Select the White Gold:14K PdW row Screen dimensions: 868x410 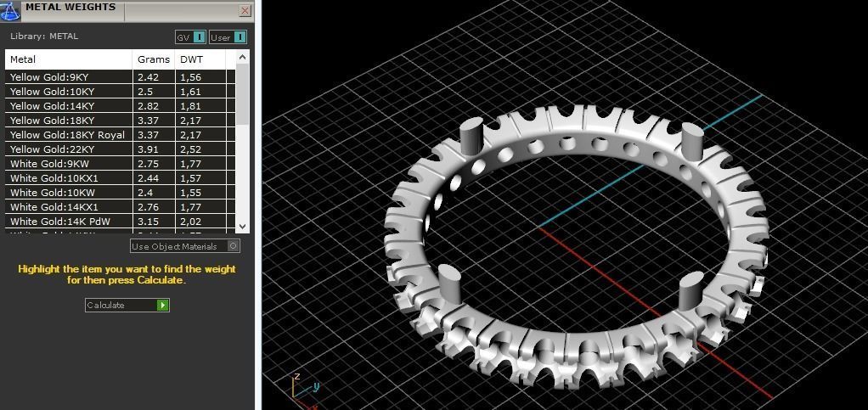click(x=120, y=222)
